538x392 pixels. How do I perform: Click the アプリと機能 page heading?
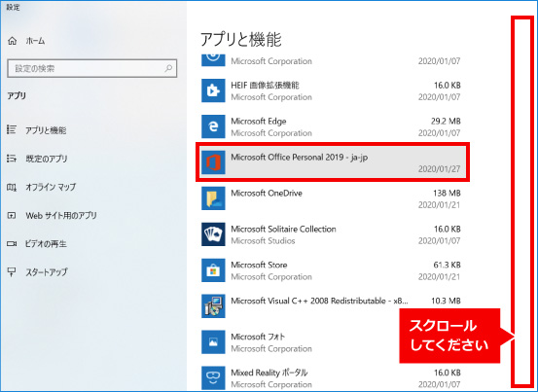pyautogui.click(x=240, y=39)
